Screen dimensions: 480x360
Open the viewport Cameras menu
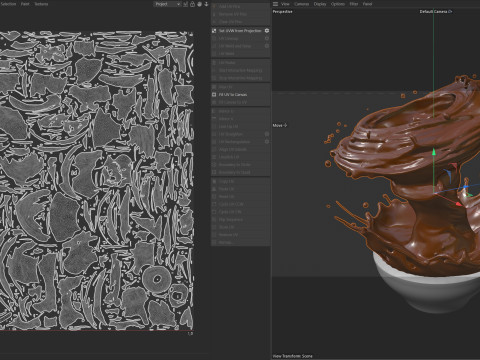[301, 4]
